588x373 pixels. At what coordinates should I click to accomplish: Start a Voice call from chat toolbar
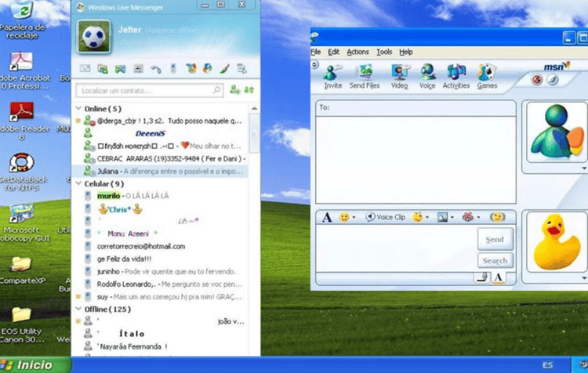click(x=427, y=77)
